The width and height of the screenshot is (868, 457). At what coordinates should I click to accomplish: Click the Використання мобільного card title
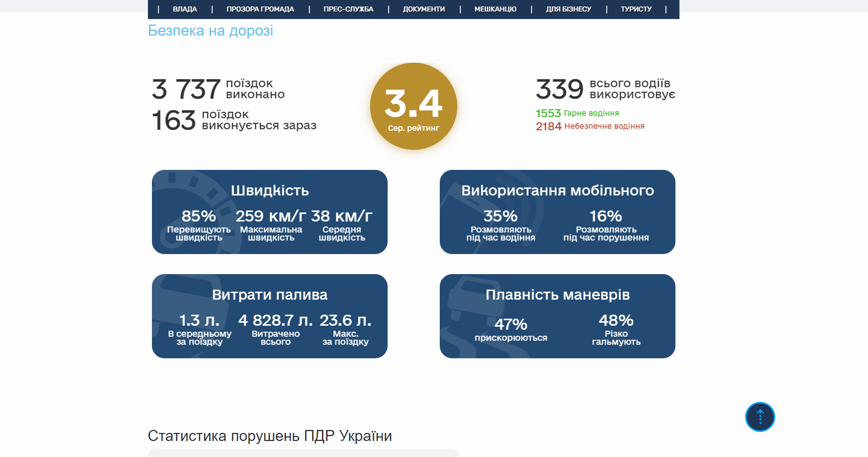[558, 191]
